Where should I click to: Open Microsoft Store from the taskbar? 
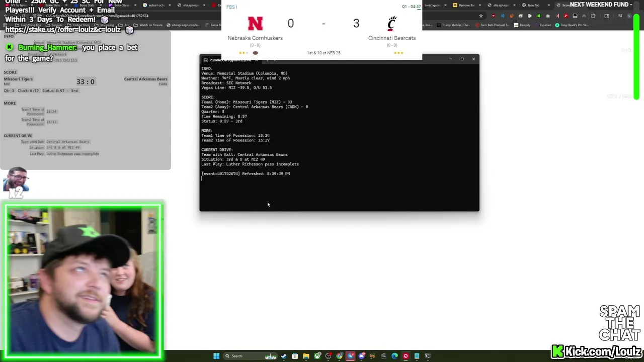tap(295, 356)
